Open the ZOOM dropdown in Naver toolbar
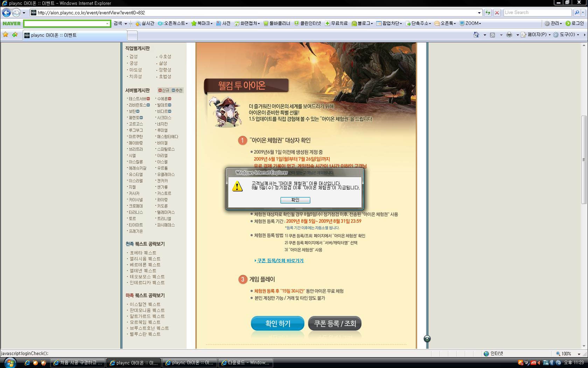The image size is (588, 368). pyautogui.click(x=470, y=23)
